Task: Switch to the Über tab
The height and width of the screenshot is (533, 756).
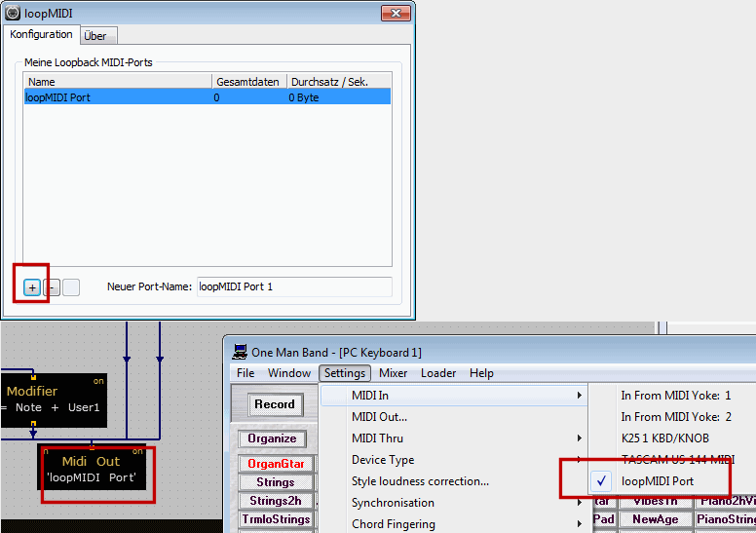Action: coord(98,36)
